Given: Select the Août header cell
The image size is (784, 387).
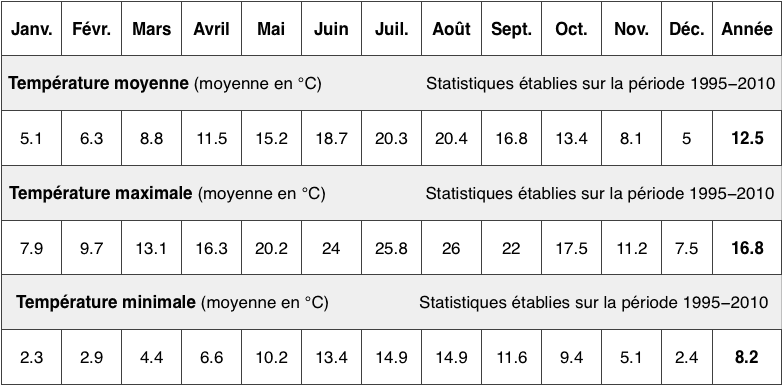Looking at the screenshot, I should click(x=452, y=28).
